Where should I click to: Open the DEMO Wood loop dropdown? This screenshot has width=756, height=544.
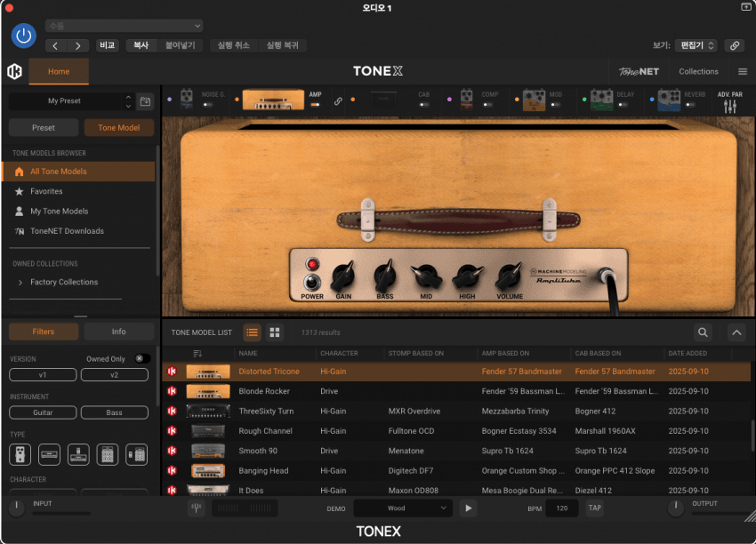[403, 508]
